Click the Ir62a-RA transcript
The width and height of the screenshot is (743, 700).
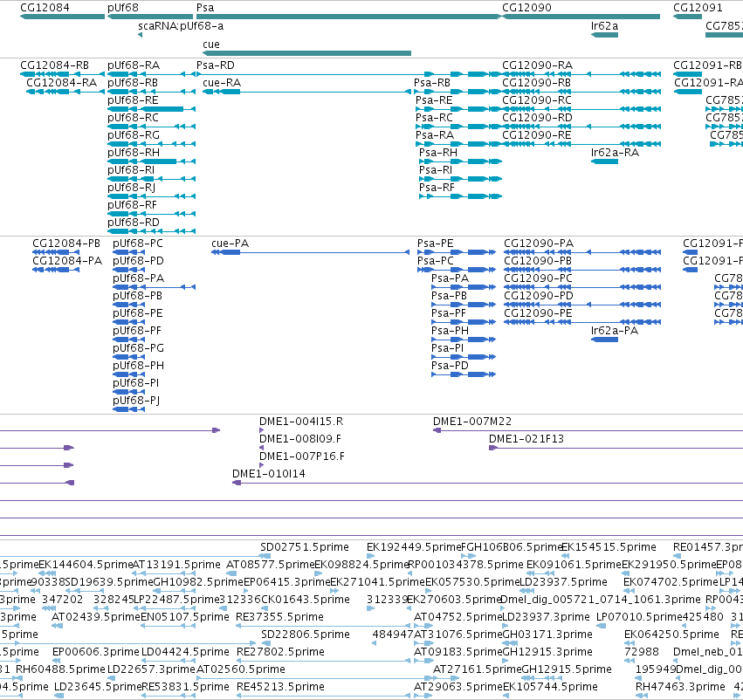(605, 161)
